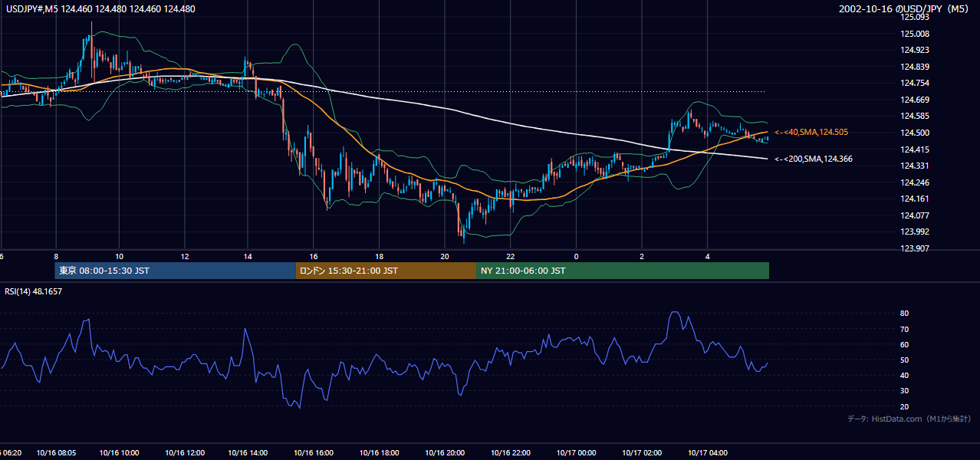Click the orange 40 SMA 124.505 label
Image resolution: width=980 pixels, height=460 pixels.
pyautogui.click(x=811, y=132)
